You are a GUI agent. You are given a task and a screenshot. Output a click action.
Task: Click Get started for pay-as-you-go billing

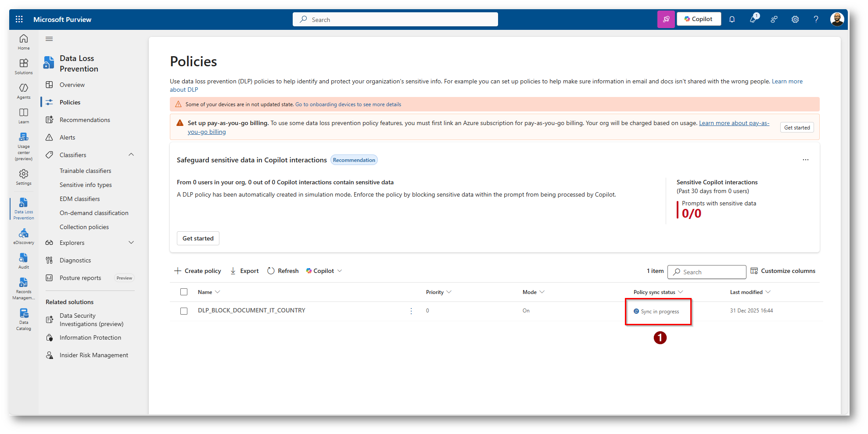point(797,127)
